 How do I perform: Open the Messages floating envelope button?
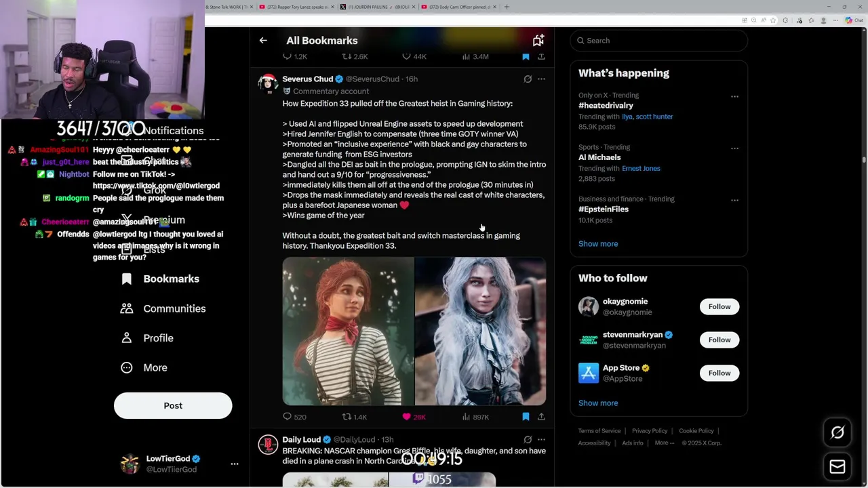coord(837,467)
